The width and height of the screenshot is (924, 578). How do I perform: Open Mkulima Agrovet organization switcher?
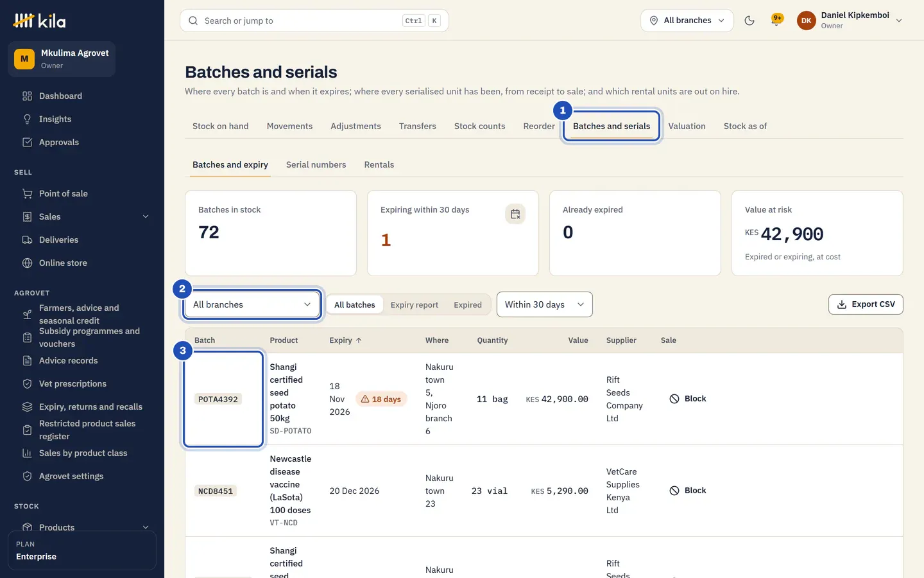(62, 59)
